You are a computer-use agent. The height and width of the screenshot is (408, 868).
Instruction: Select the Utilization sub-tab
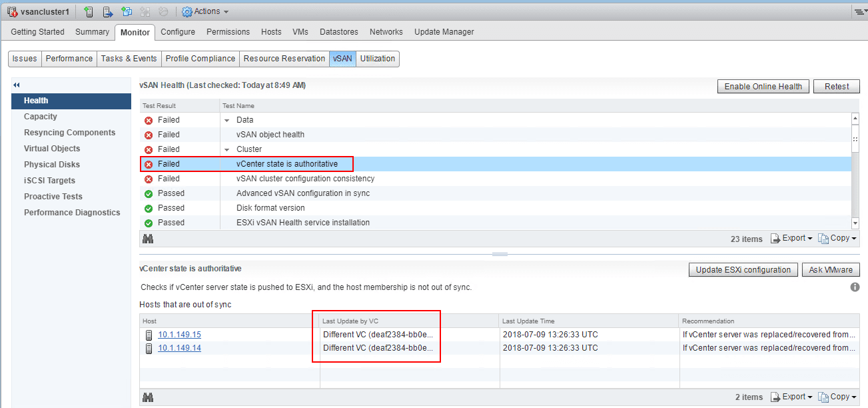[x=378, y=59]
